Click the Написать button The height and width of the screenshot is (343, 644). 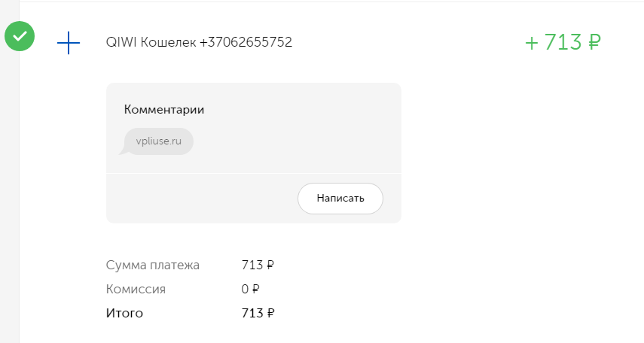[340, 198]
